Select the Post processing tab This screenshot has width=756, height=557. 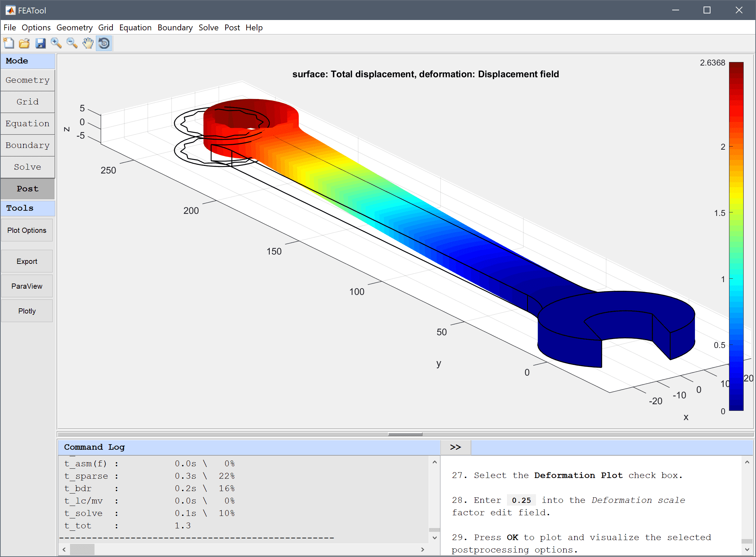click(28, 188)
